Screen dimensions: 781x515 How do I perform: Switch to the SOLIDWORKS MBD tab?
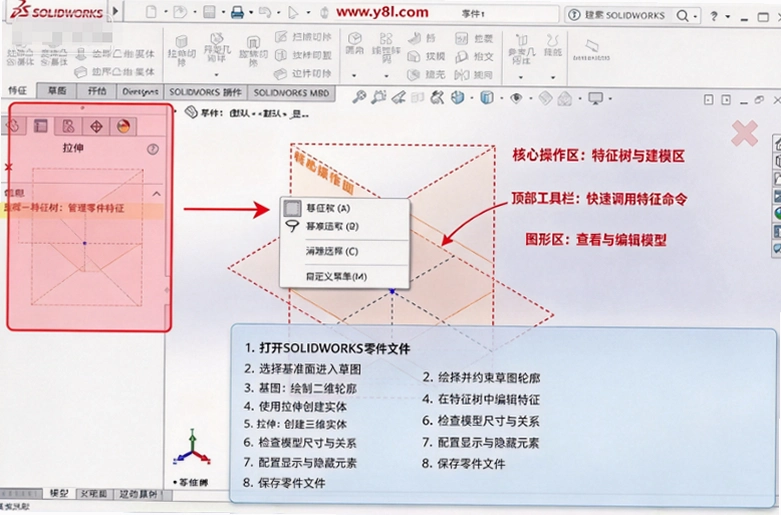point(291,93)
